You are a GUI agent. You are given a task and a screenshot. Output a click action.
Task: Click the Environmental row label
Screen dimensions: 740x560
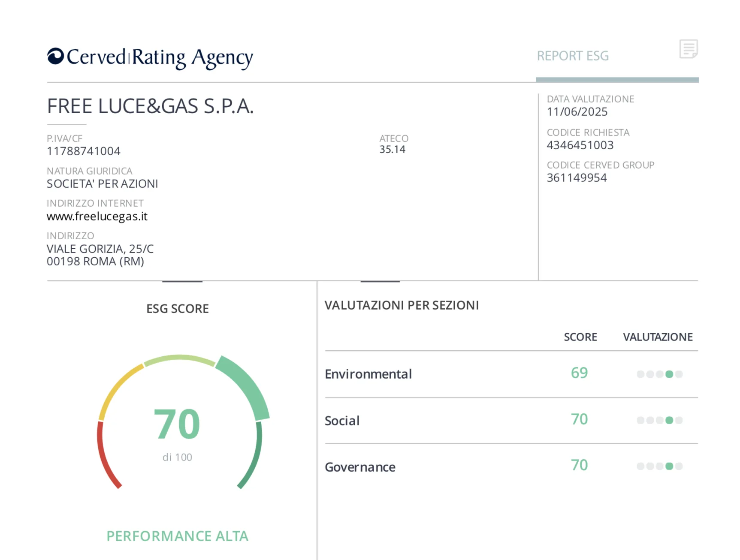pos(368,374)
